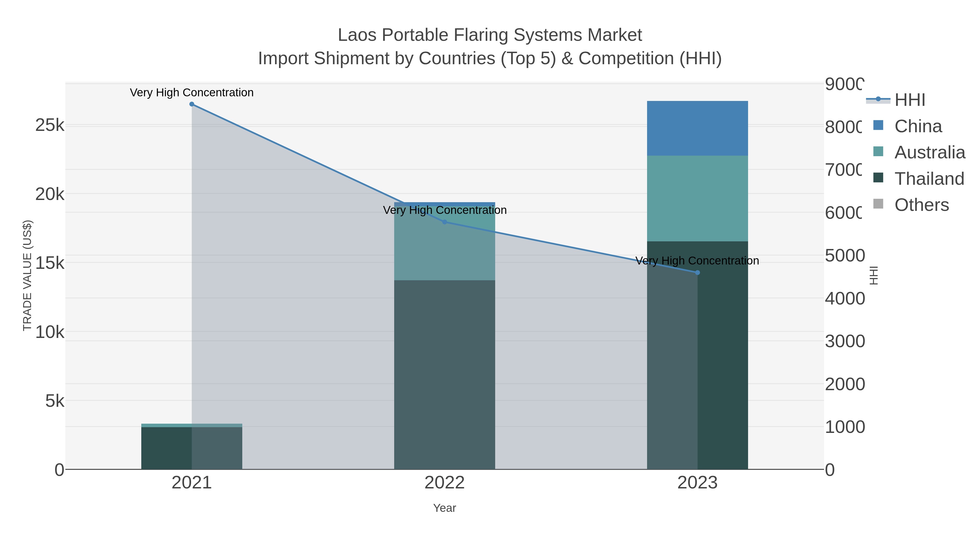Select the 2023 HHI data point
Image resolution: width=980 pixels, height=551 pixels.
point(697,273)
